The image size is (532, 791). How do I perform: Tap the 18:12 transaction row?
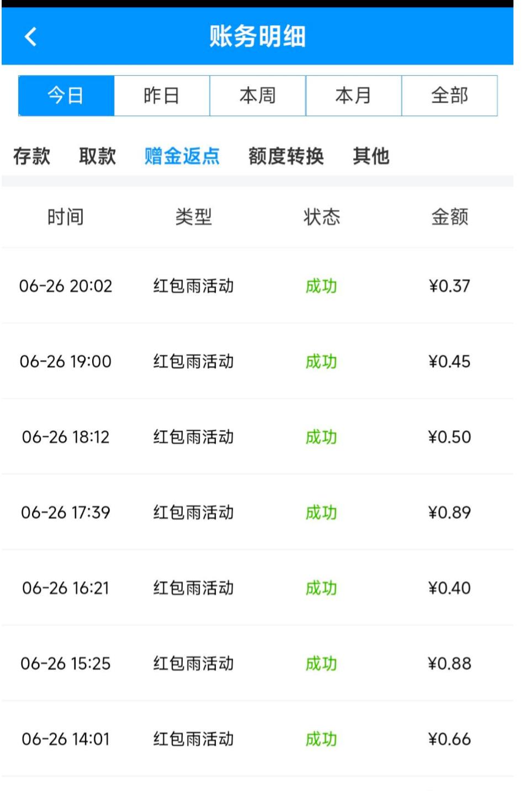(x=257, y=437)
